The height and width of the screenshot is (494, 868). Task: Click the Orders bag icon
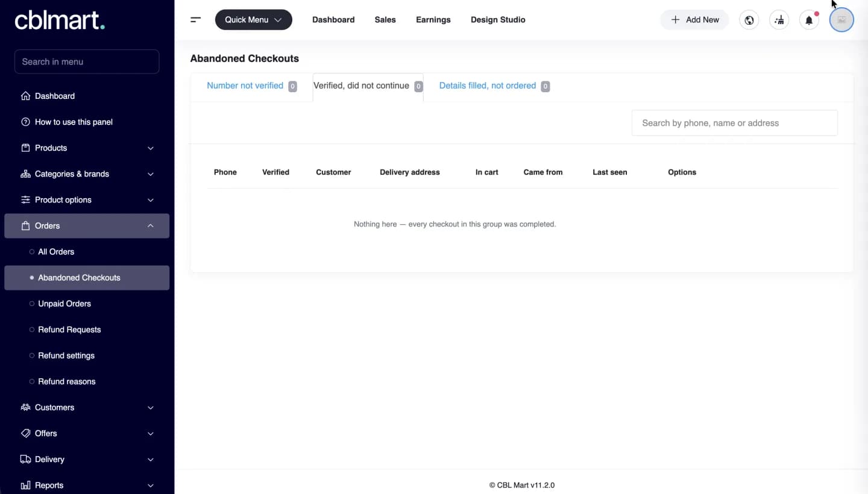[x=25, y=226]
